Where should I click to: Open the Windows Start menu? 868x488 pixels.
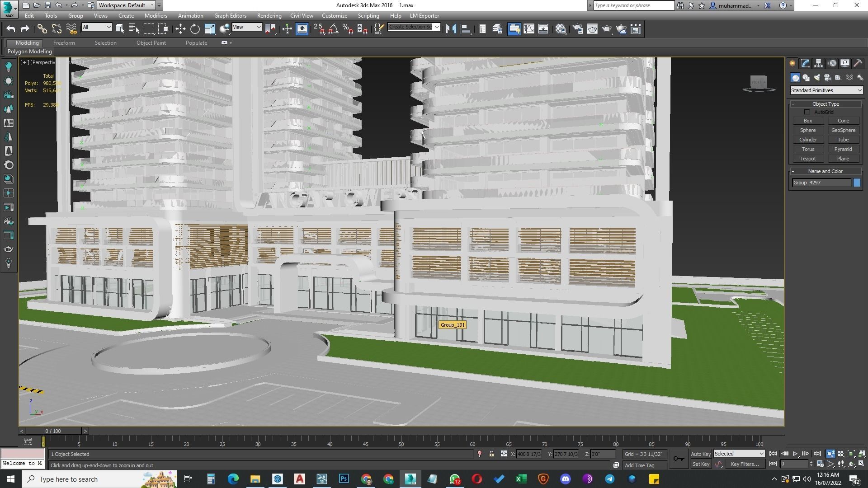click(x=11, y=479)
